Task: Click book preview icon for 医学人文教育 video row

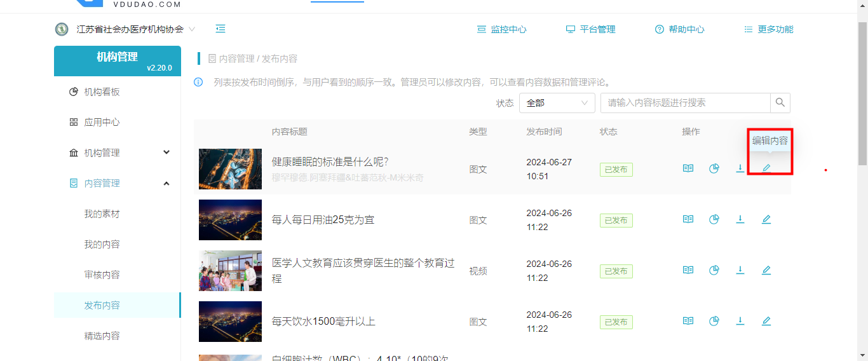Action: (x=688, y=270)
